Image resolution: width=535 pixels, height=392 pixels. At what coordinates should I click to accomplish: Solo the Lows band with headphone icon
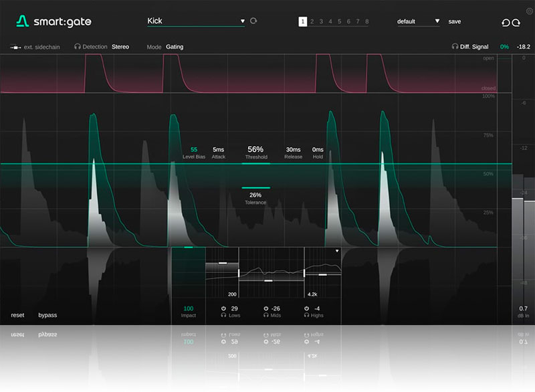224,315
